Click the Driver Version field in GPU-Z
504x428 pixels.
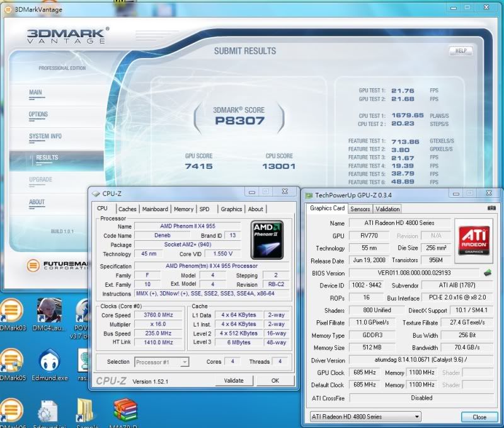[x=421, y=360]
